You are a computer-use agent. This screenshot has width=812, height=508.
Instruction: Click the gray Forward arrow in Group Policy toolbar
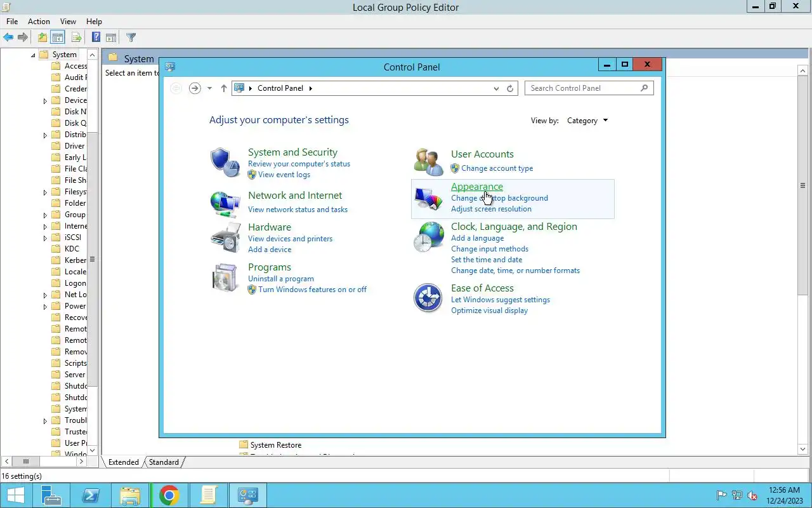23,37
